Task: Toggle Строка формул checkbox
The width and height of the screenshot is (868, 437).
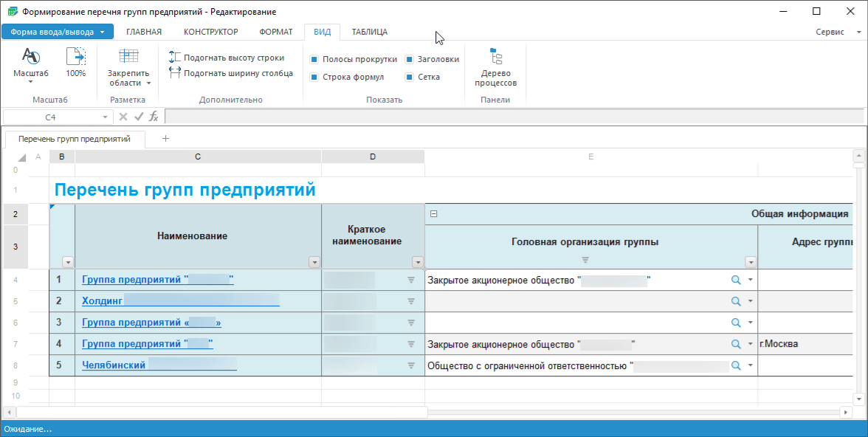Action: pos(314,77)
